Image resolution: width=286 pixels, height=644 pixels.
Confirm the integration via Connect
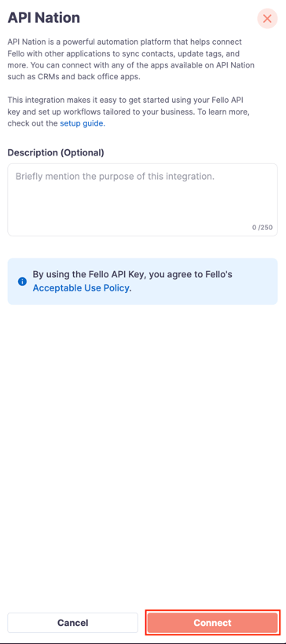point(212,623)
